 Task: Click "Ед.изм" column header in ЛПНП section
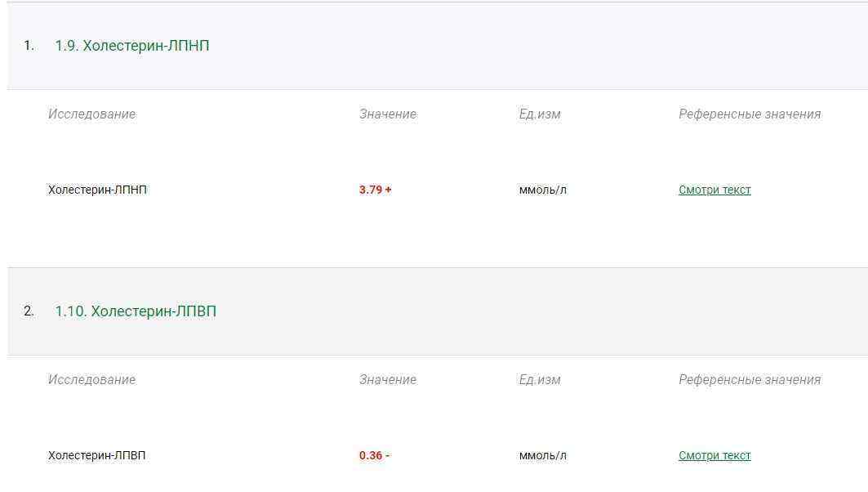tap(540, 114)
